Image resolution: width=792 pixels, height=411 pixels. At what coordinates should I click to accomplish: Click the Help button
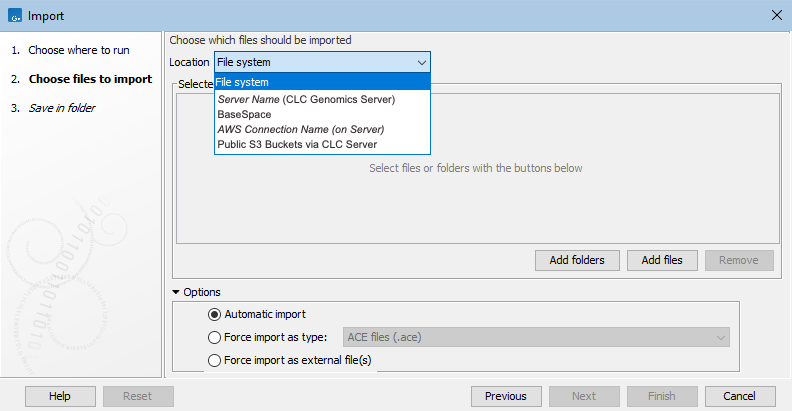59,396
